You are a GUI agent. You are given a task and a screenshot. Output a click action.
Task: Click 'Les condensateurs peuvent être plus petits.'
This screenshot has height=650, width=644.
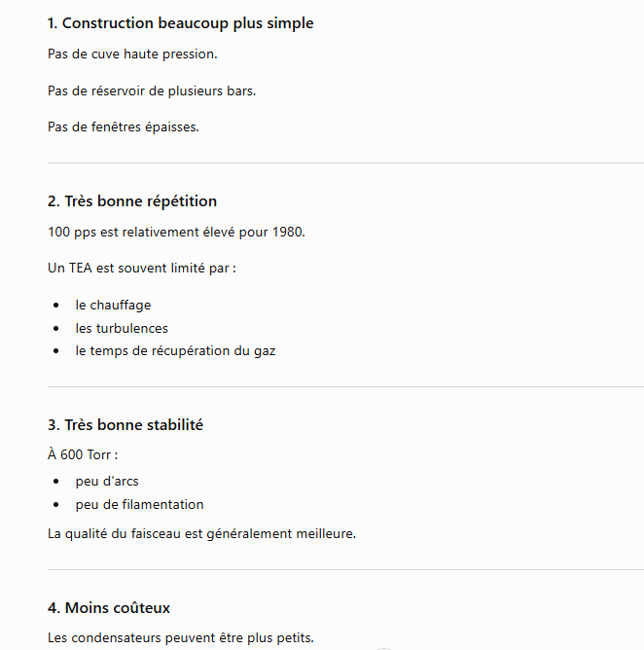(181, 637)
